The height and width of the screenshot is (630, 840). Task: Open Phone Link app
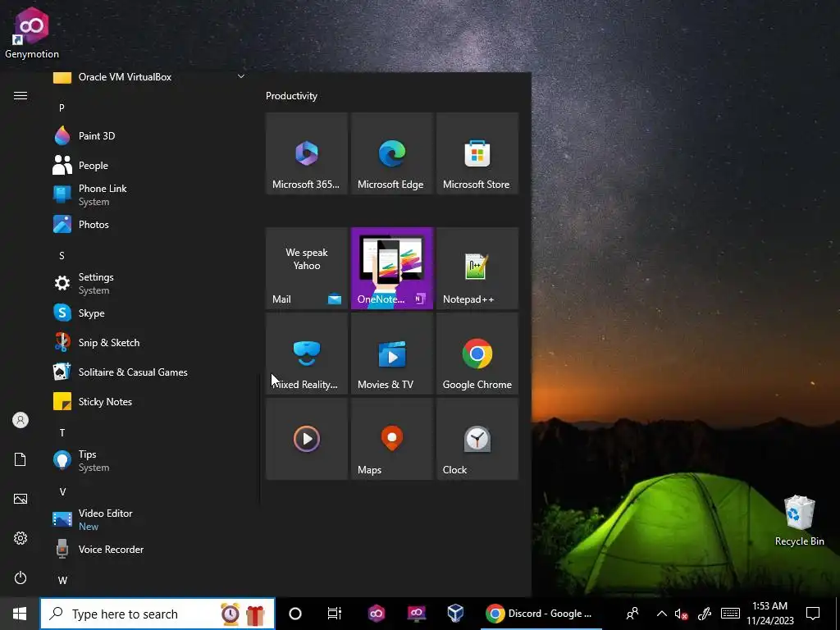click(151, 195)
